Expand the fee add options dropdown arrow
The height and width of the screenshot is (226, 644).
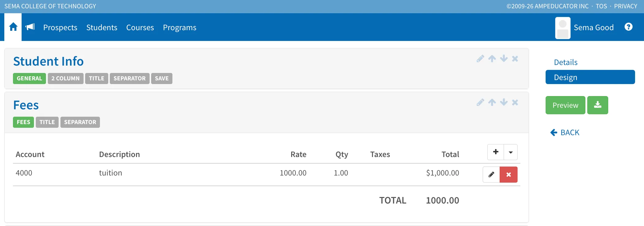511,152
